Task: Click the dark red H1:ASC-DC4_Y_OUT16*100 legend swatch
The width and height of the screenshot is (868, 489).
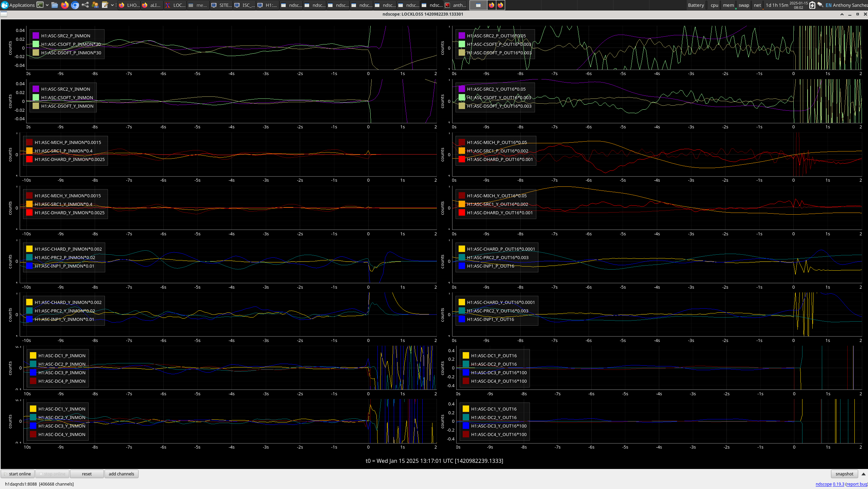Action: [x=466, y=434]
